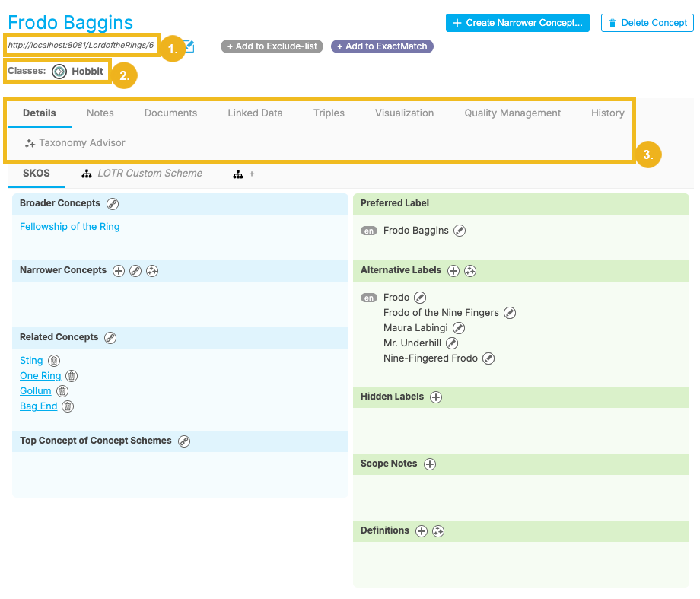Click the link icon next to Broader Concepts
Screen dimensions: 700x599
coord(113,203)
